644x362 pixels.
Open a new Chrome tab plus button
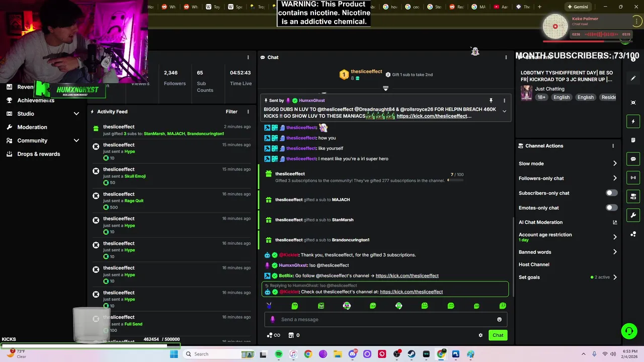539,7
